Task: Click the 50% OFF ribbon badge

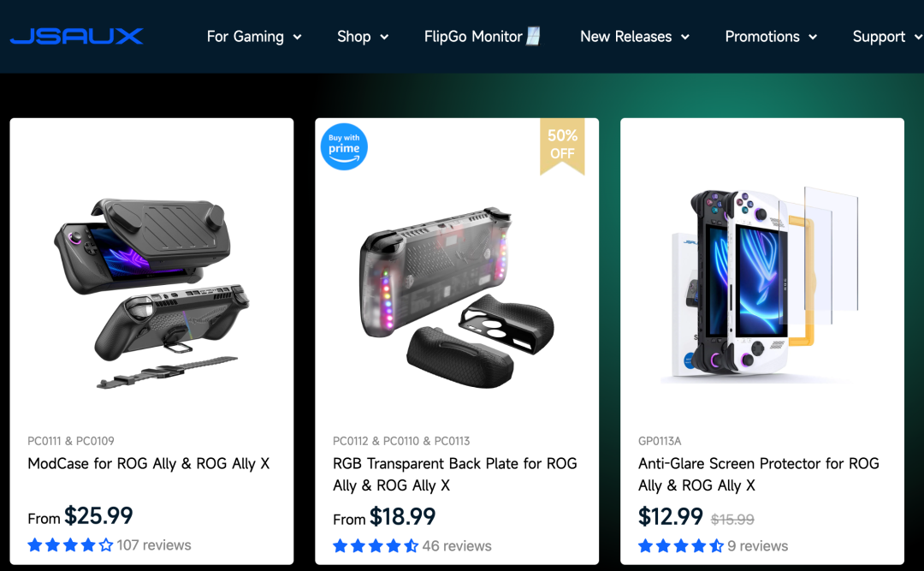Action: point(562,145)
